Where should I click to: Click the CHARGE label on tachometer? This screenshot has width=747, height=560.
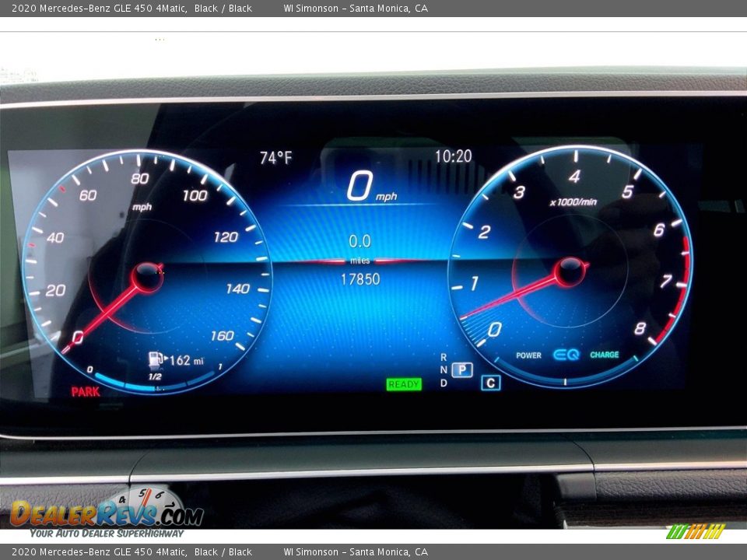(x=604, y=355)
